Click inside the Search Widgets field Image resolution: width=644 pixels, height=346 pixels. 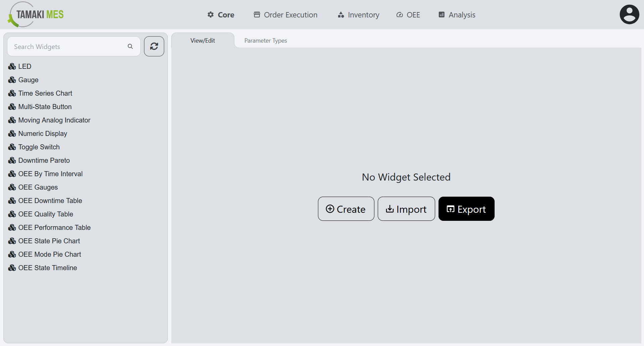pyautogui.click(x=67, y=46)
